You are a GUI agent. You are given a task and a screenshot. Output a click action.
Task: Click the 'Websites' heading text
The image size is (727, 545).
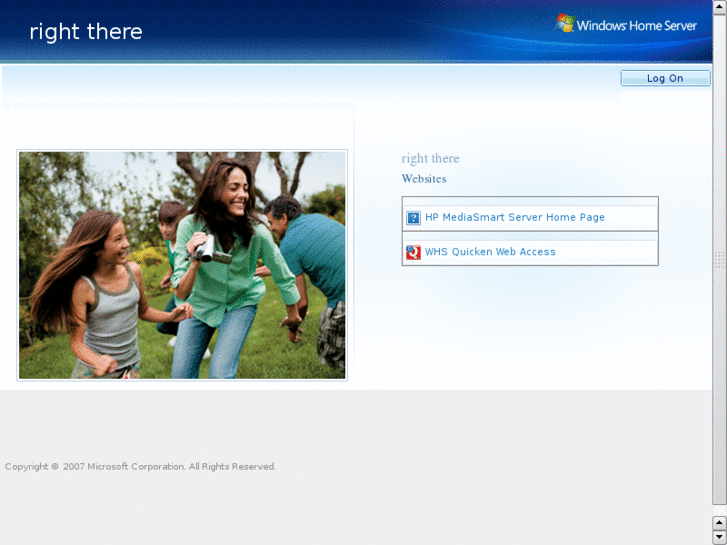point(424,179)
